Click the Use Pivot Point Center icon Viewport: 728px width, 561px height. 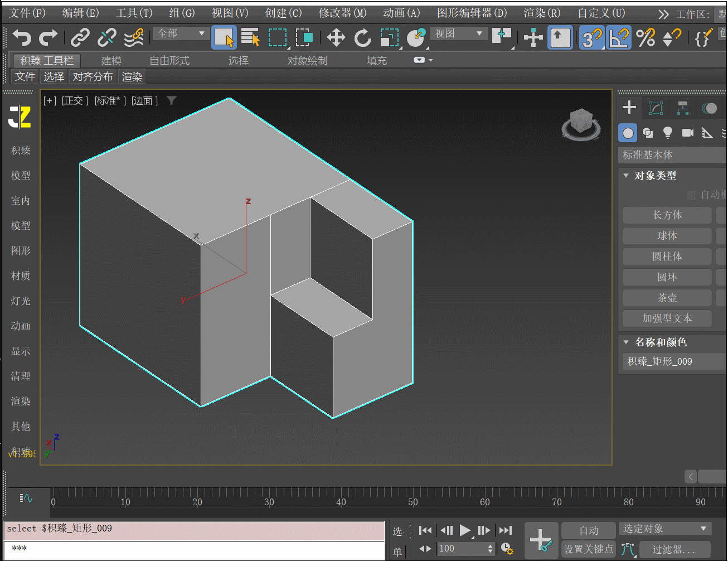pos(502,37)
